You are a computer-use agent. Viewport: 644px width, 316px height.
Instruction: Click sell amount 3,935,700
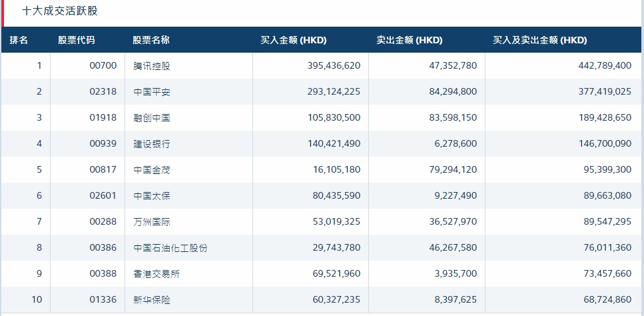pos(456,273)
